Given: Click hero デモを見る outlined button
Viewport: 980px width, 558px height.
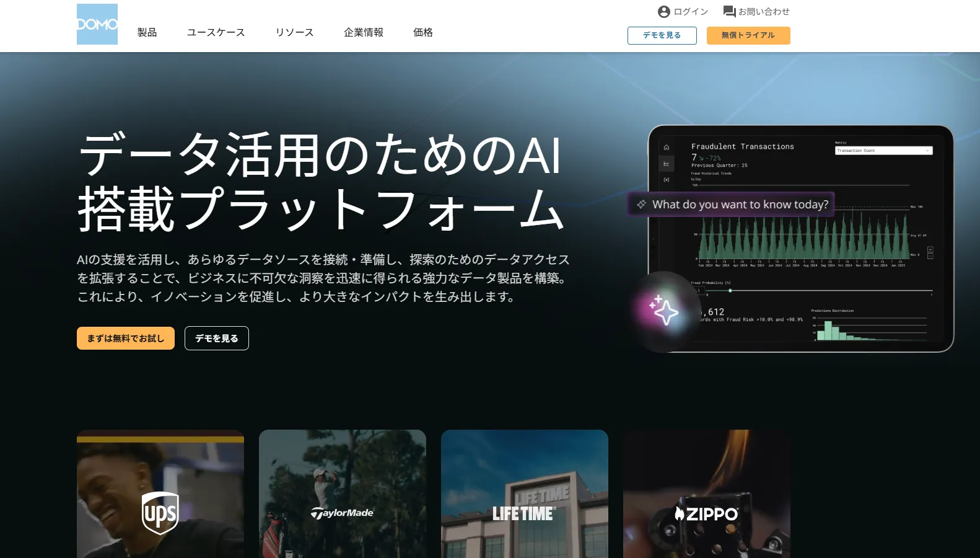Looking at the screenshot, I should pyautogui.click(x=217, y=339).
